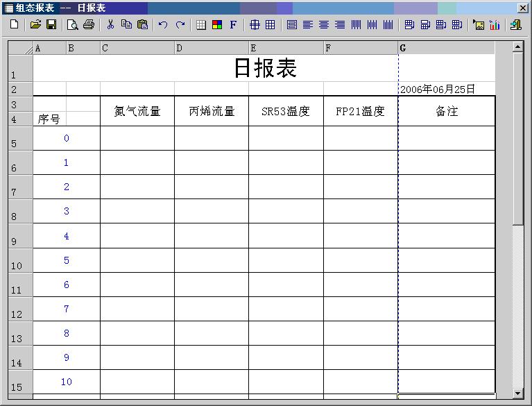This screenshot has height=406, width=532.
Task: Select the 备注 header cell
Action: pos(447,111)
